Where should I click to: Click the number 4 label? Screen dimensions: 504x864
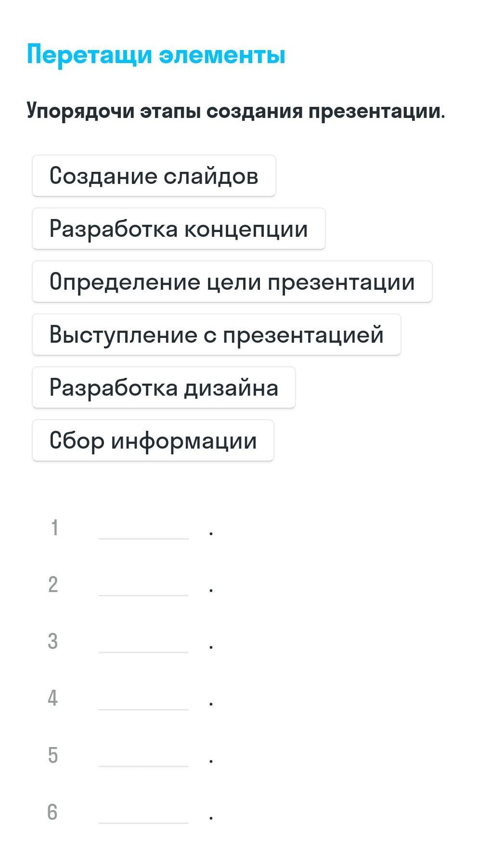(x=53, y=698)
